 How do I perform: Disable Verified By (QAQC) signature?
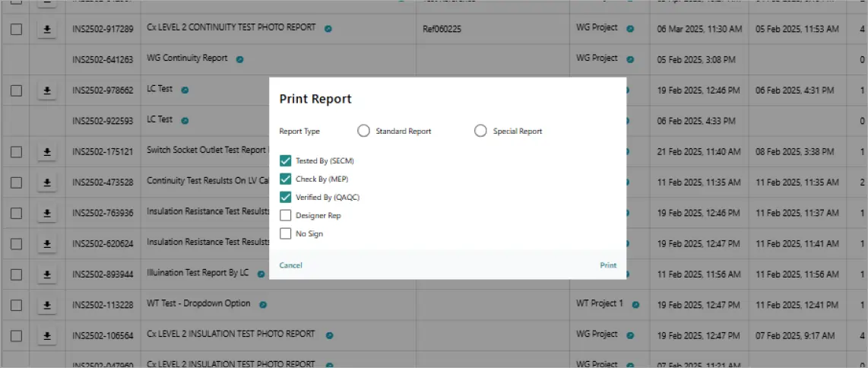tap(286, 198)
